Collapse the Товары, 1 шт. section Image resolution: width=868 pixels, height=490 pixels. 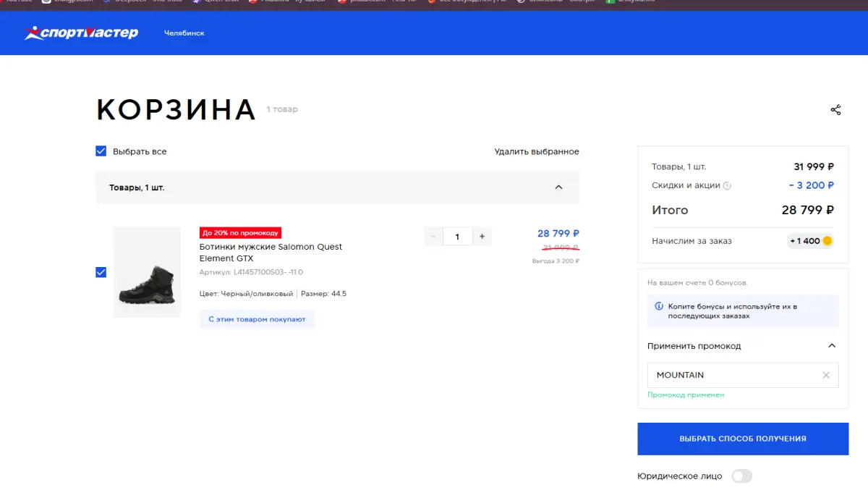pyautogui.click(x=558, y=187)
